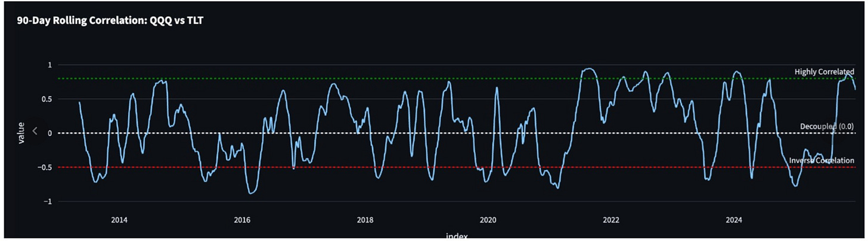
Task: Click the x-axis tick label 2024
Action: [734, 220]
